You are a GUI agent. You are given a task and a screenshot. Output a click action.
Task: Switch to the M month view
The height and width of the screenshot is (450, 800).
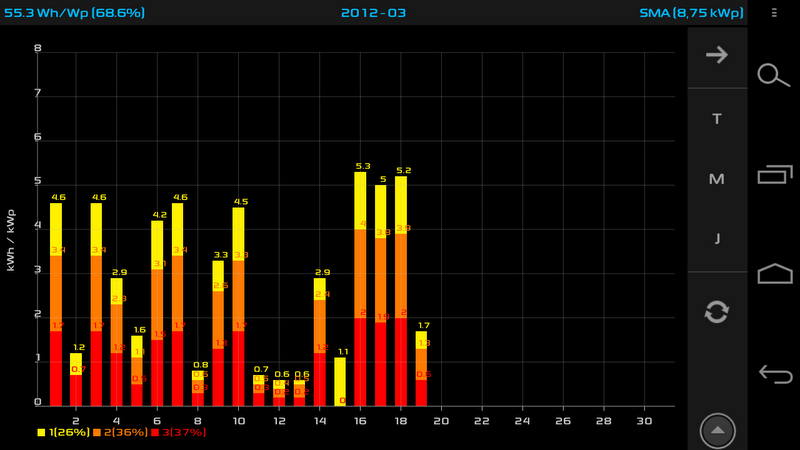pos(717,179)
